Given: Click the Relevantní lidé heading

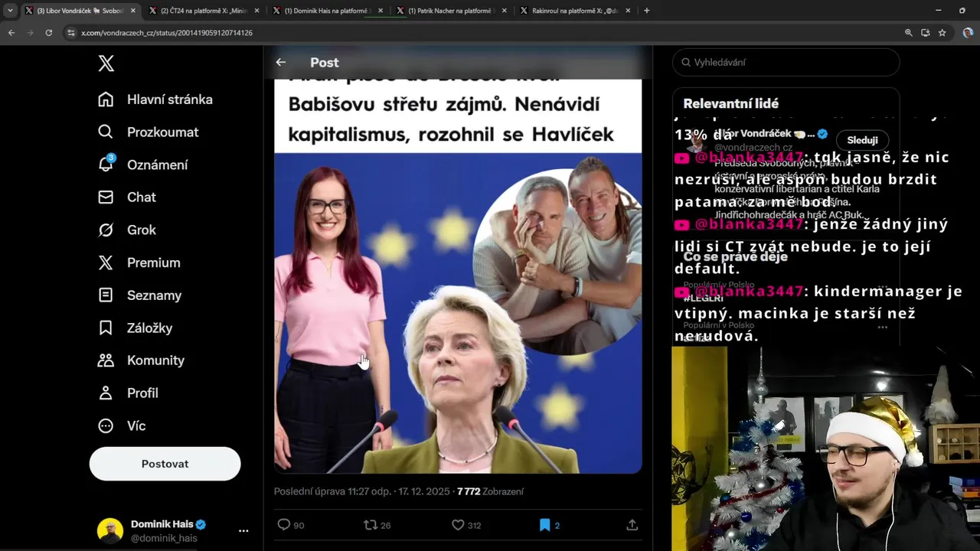Looking at the screenshot, I should (x=730, y=103).
